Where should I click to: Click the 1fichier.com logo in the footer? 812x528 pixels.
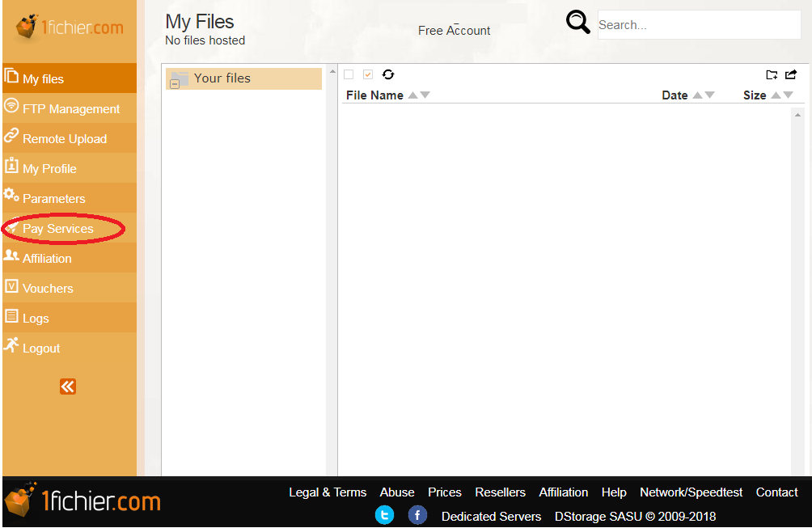click(82, 500)
